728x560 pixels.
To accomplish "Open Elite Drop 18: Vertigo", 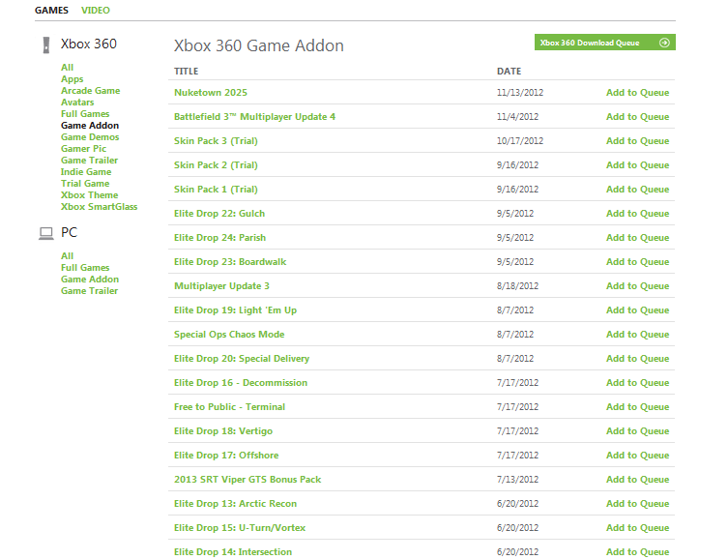I will (x=223, y=430).
